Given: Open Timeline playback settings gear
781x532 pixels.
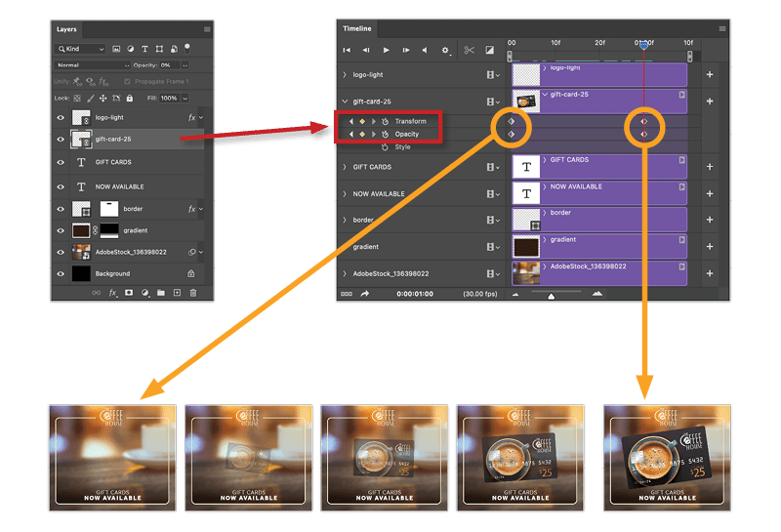Looking at the screenshot, I should [445, 51].
